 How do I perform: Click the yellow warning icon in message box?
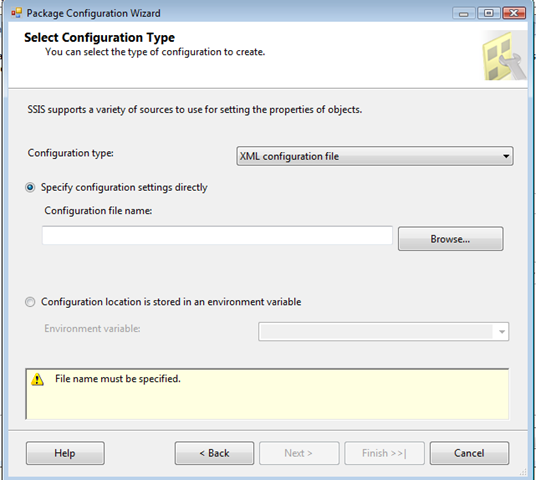37,379
